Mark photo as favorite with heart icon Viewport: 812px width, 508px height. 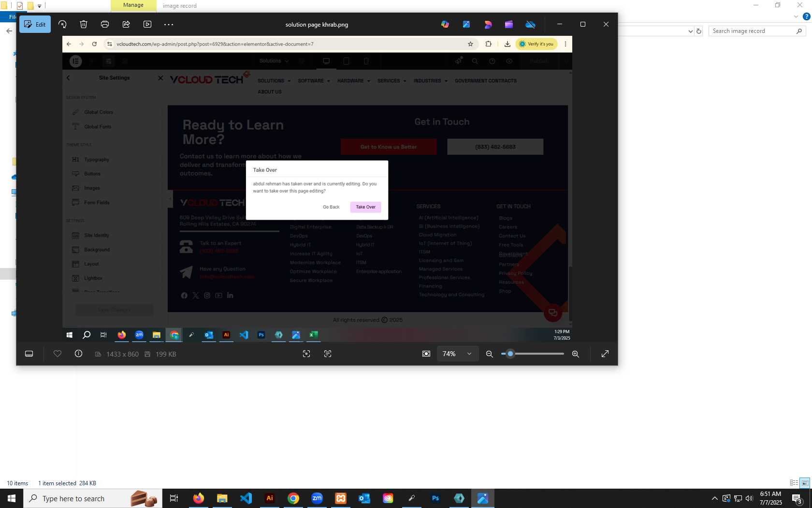coord(58,354)
